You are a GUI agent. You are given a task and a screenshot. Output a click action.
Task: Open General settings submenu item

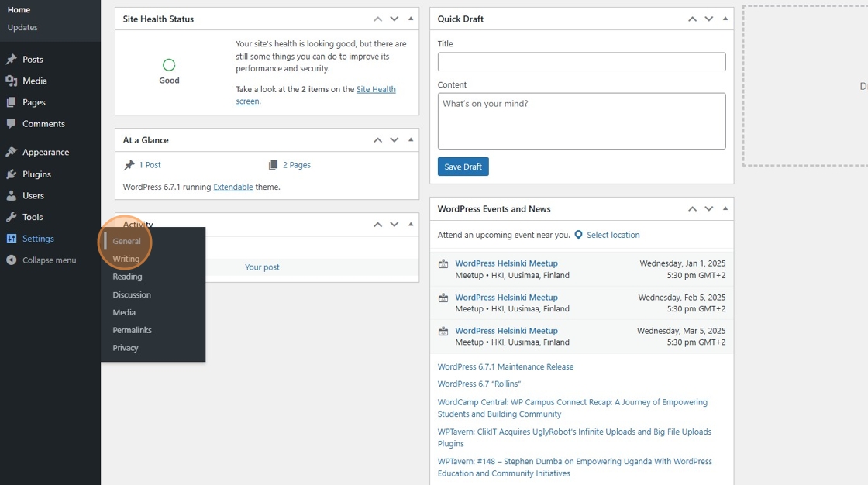coord(127,241)
